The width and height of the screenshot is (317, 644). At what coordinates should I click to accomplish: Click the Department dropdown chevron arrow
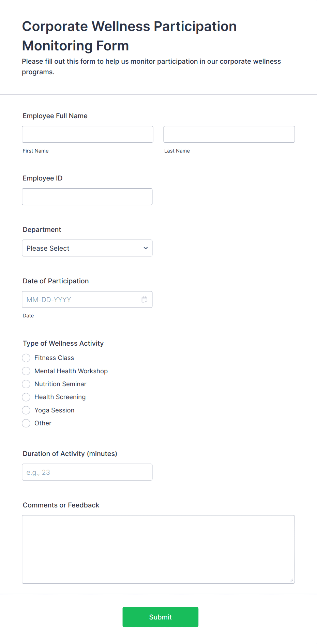tap(146, 248)
